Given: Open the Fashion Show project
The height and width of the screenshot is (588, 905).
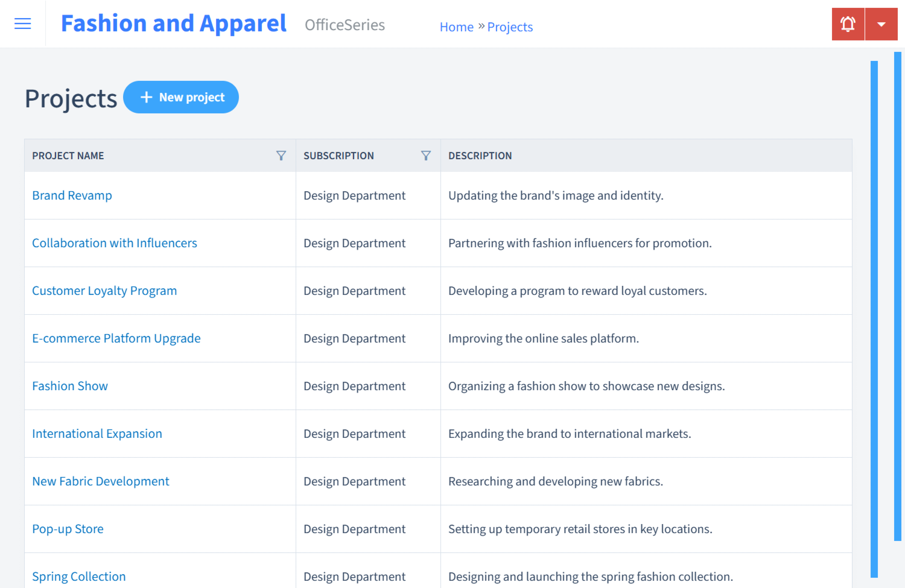Looking at the screenshot, I should coord(70,386).
